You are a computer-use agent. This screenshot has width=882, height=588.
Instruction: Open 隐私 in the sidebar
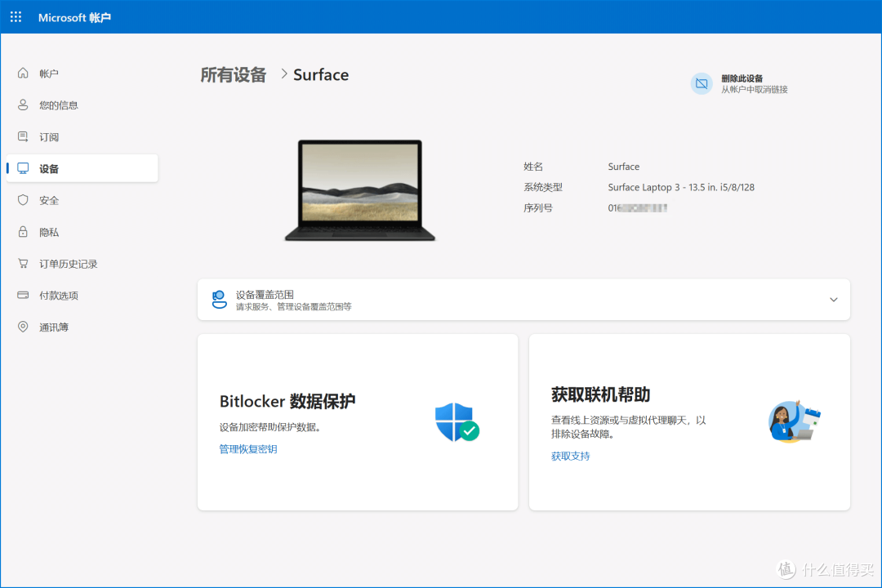click(x=49, y=233)
